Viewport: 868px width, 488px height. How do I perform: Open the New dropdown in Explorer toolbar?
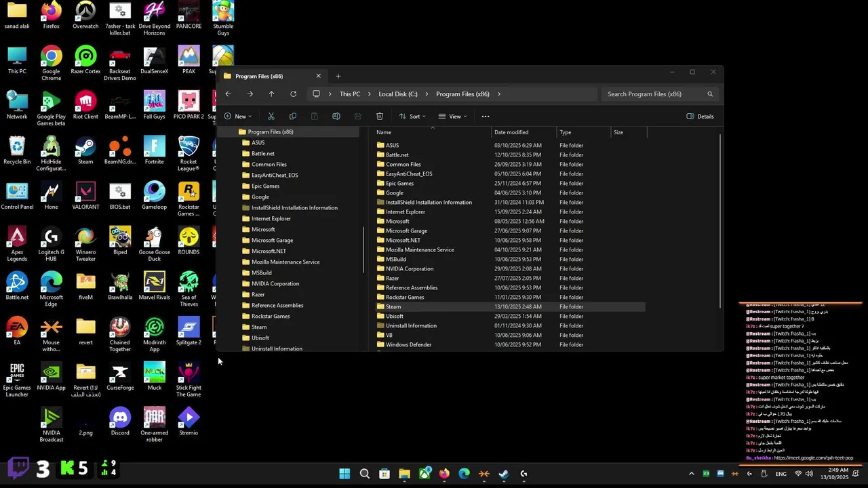(238, 116)
